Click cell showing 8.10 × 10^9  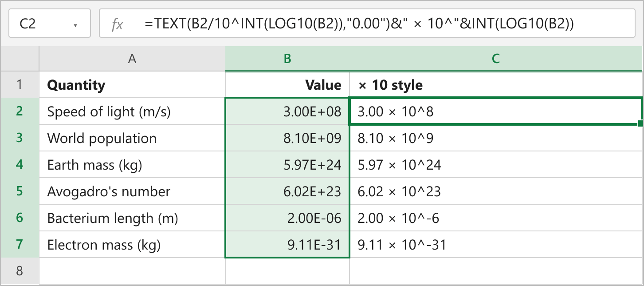coord(496,138)
